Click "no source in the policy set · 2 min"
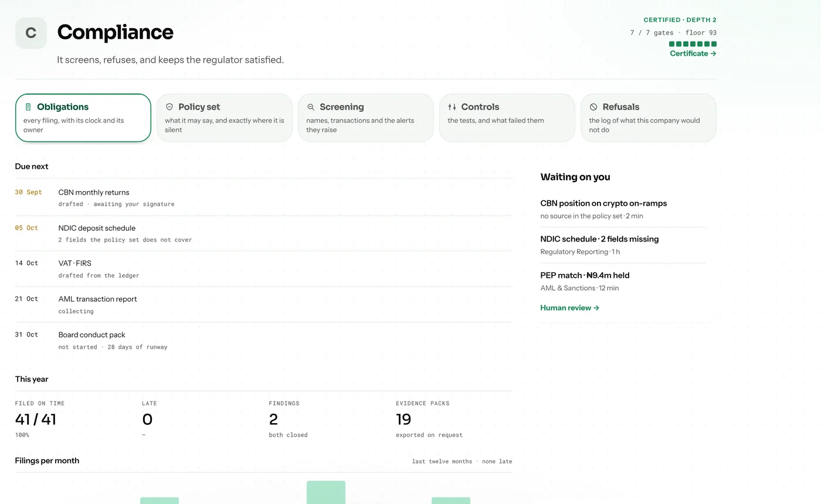This screenshot has width=821, height=504. point(592,216)
